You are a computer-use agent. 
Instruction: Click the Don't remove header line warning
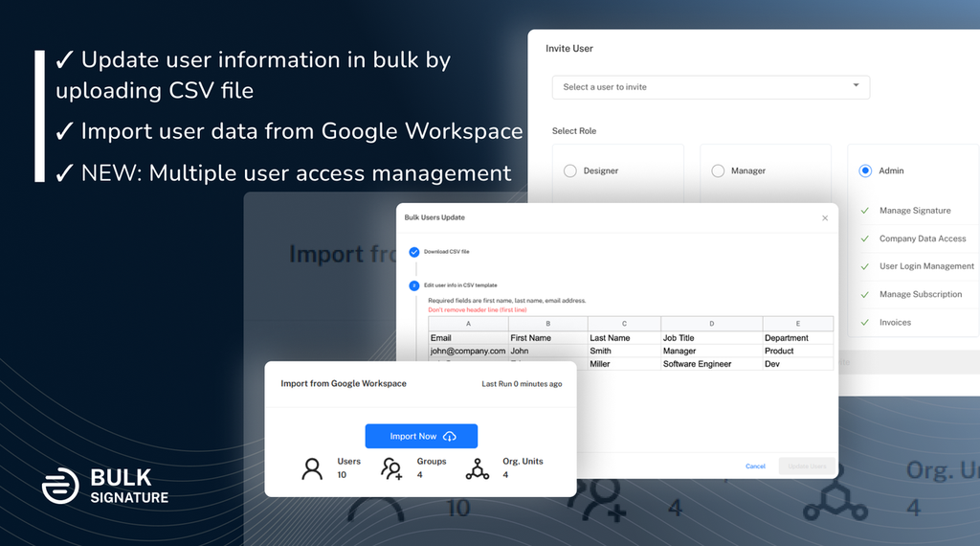click(478, 310)
